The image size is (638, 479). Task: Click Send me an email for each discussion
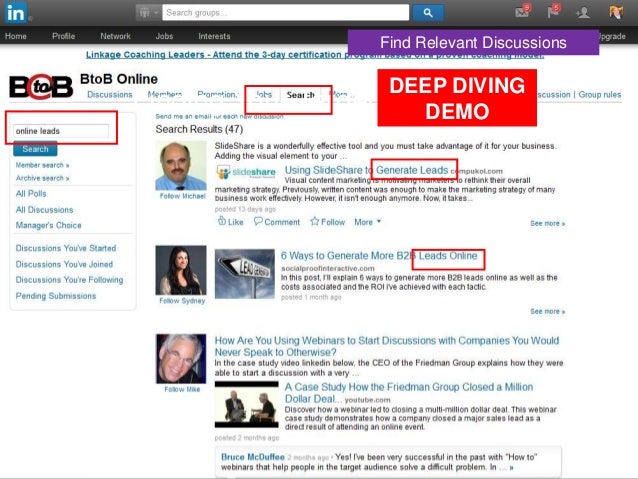click(x=219, y=116)
